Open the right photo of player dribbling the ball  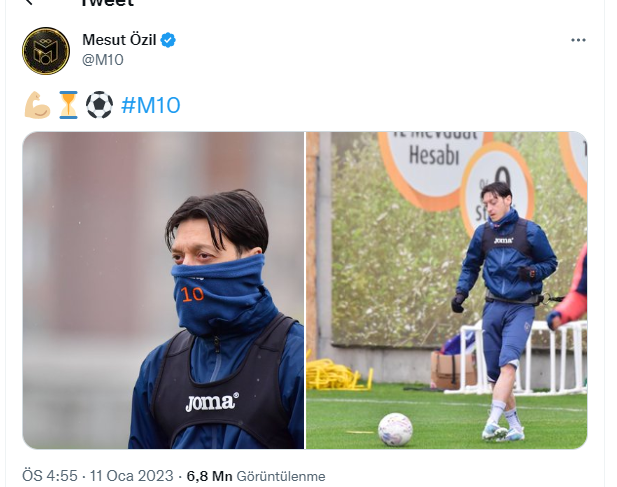click(447, 290)
